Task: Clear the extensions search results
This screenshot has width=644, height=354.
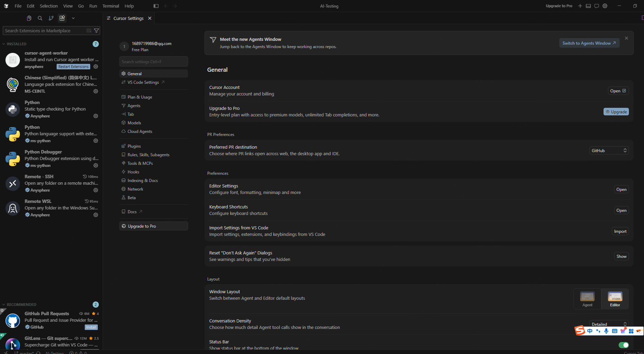Action: click(x=89, y=31)
